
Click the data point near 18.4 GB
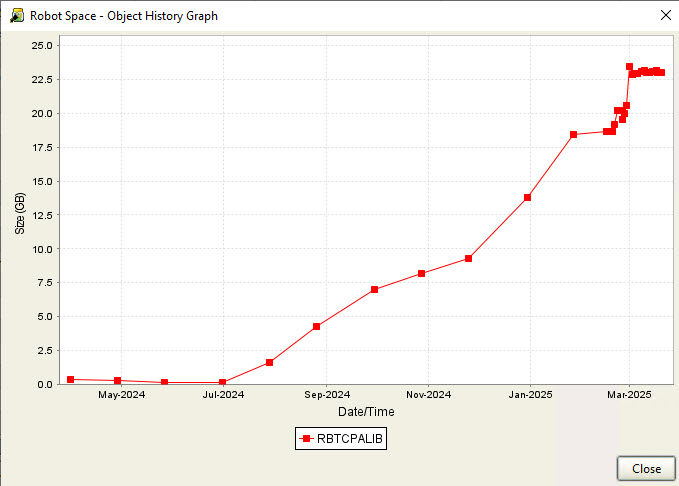click(573, 135)
